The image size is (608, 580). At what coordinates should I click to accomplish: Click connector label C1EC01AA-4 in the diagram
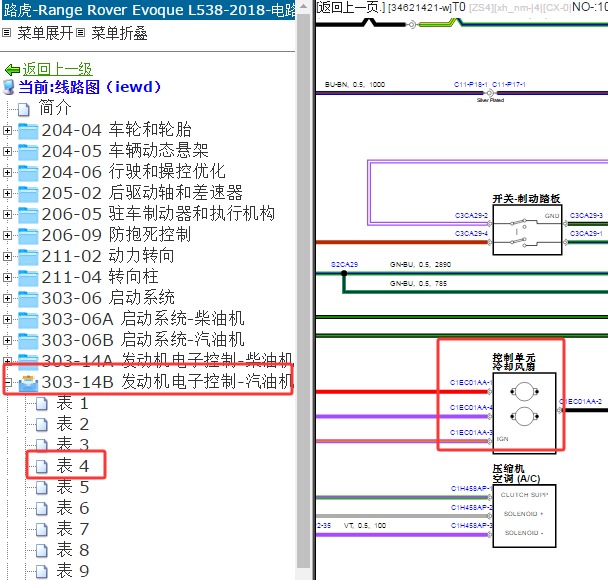tap(471, 407)
